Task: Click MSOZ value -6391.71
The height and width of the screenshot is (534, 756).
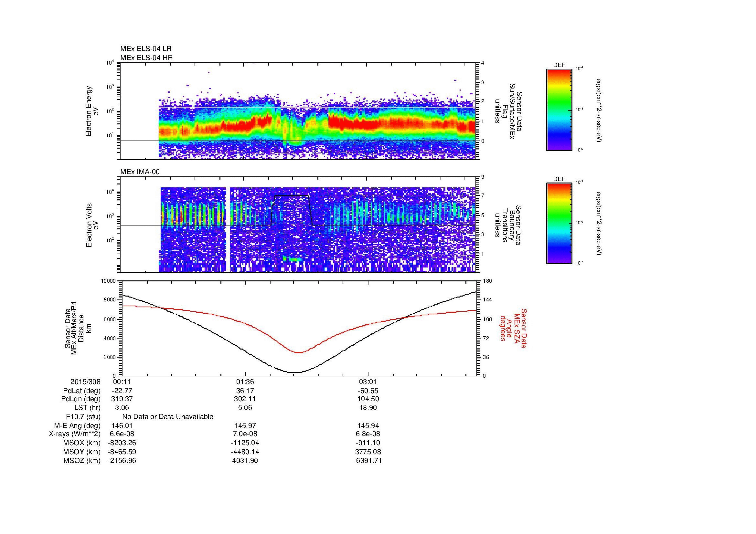Action: pyautogui.click(x=368, y=461)
